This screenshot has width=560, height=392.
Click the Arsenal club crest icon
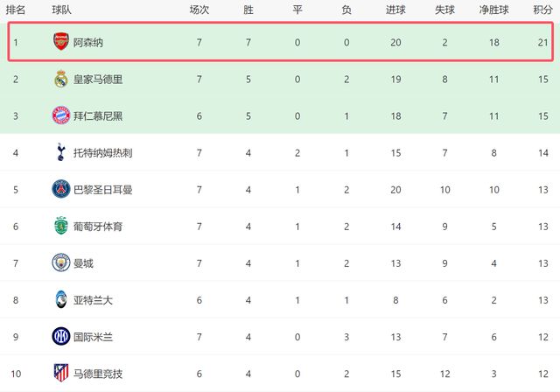59,42
